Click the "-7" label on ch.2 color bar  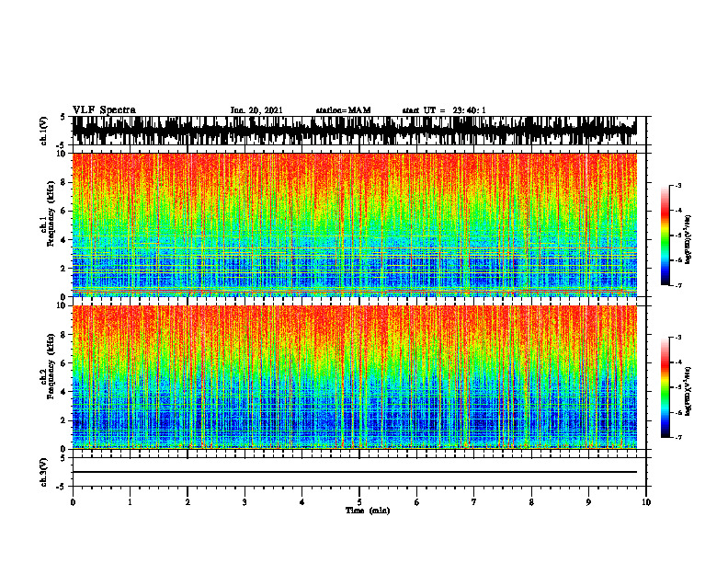678,437
